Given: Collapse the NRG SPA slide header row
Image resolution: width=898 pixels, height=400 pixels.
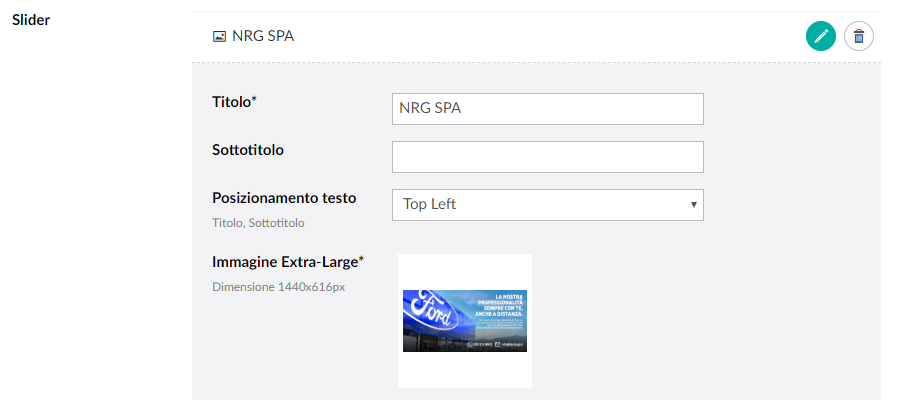Looking at the screenshot, I should (x=500, y=37).
